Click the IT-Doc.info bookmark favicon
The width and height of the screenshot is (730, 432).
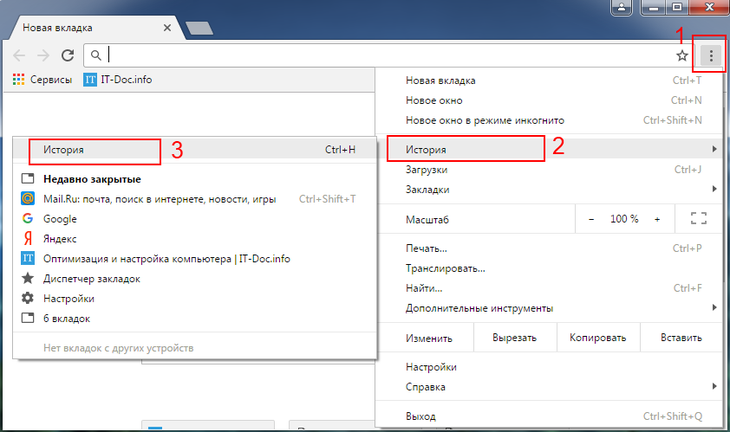pos(90,80)
